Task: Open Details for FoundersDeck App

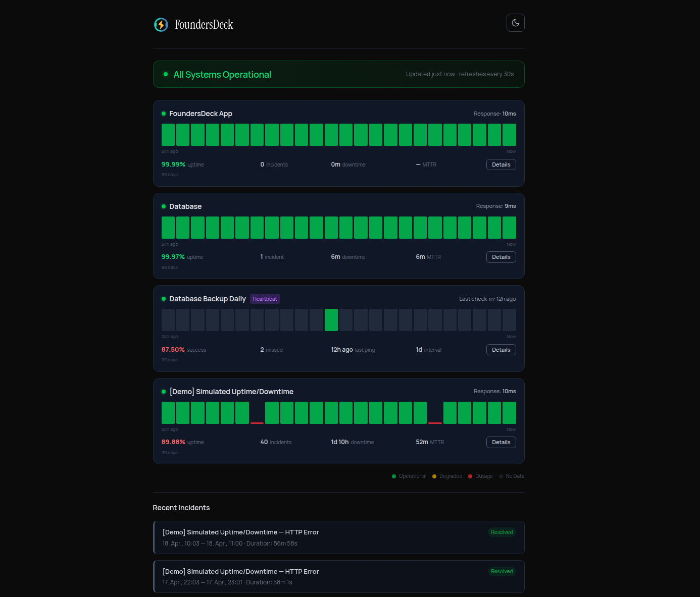Action: click(501, 165)
